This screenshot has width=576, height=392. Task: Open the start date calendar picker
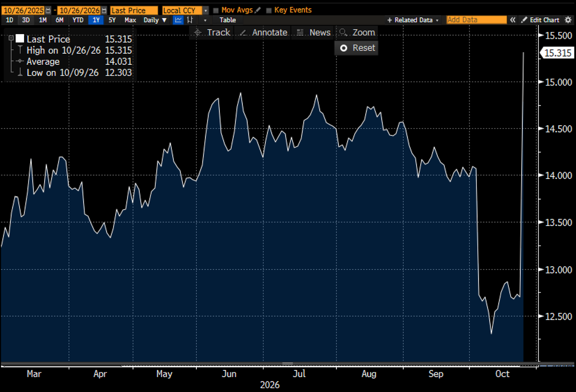[x=48, y=10]
